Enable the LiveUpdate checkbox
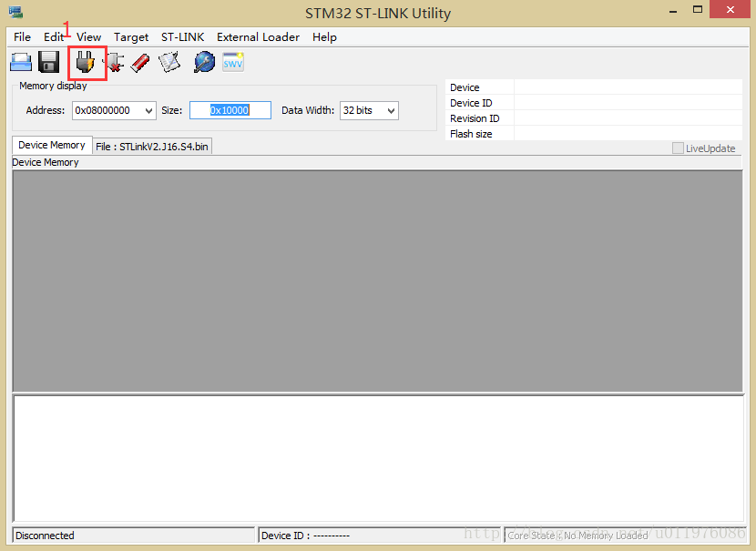756x551 pixels. 678,148
